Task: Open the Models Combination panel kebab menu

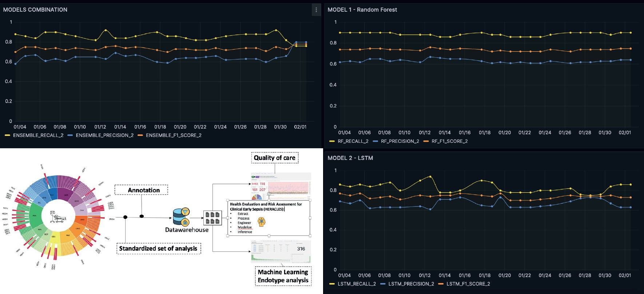Action: click(316, 10)
